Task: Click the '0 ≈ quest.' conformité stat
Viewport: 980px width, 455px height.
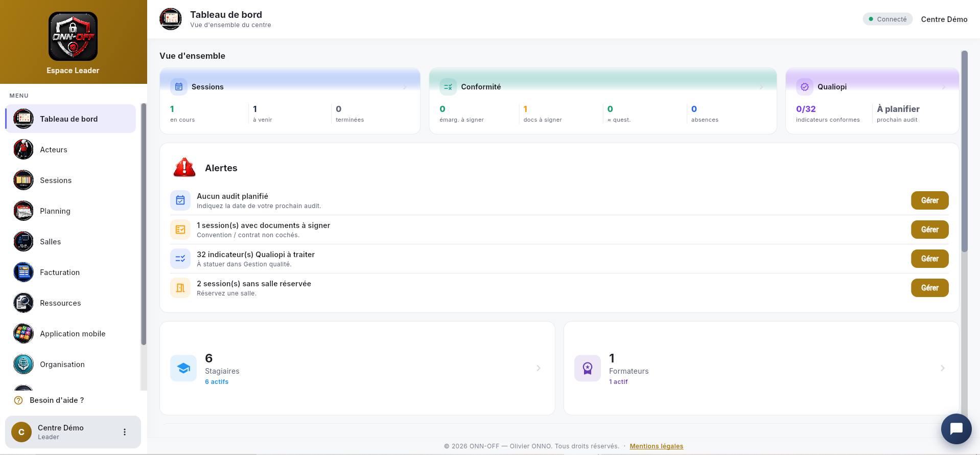Action: [619, 113]
